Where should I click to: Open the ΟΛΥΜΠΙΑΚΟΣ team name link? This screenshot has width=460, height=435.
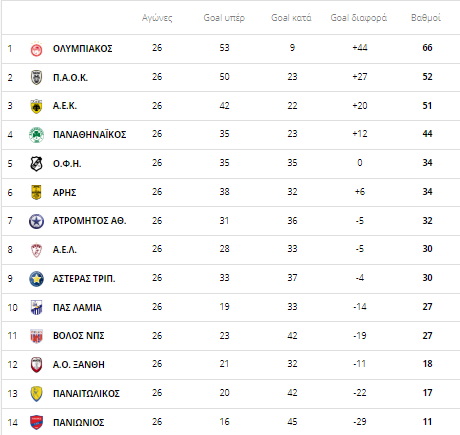click(82, 49)
